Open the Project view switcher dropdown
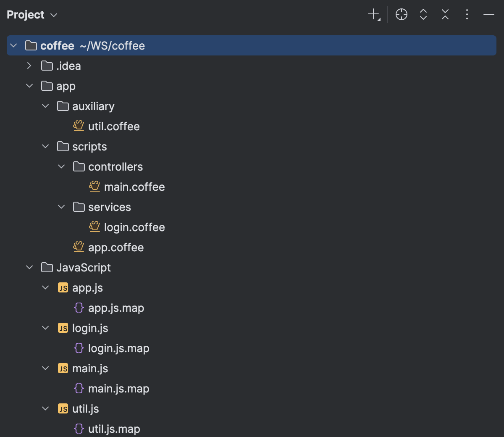Viewport: 504px width, 437px height. click(x=53, y=15)
